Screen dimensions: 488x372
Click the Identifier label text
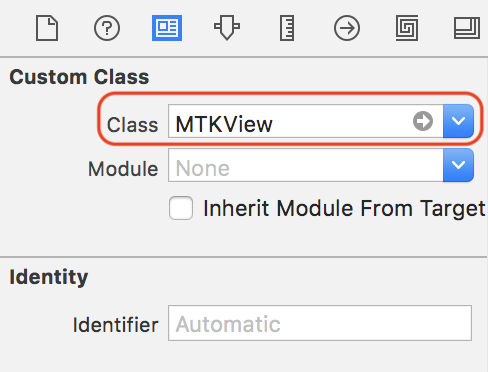115,325
